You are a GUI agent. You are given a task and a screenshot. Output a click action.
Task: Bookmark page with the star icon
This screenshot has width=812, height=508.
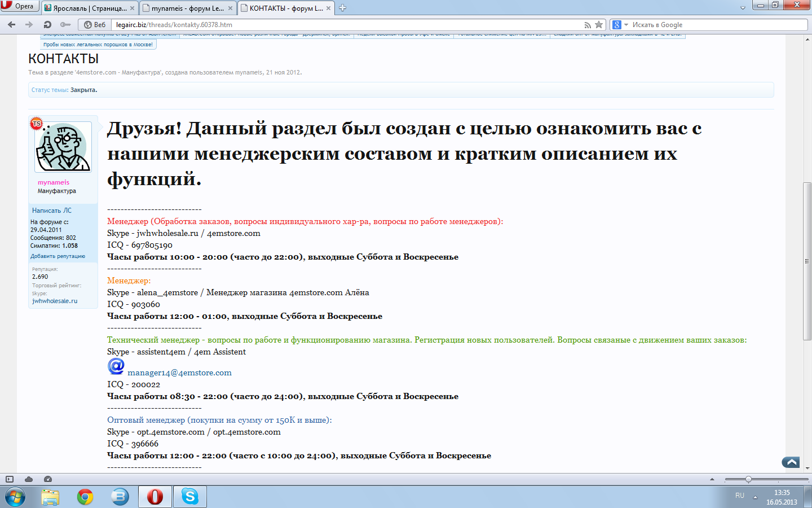coord(599,25)
